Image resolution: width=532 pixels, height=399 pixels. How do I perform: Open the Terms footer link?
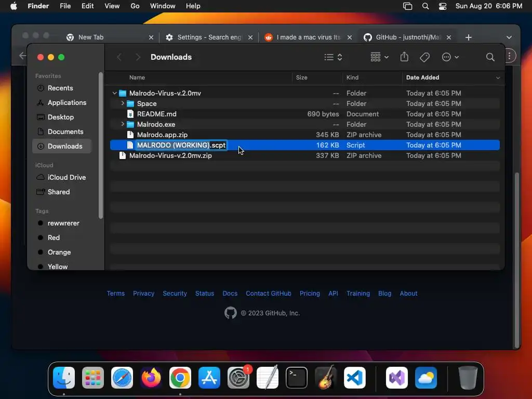(x=116, y=293)
